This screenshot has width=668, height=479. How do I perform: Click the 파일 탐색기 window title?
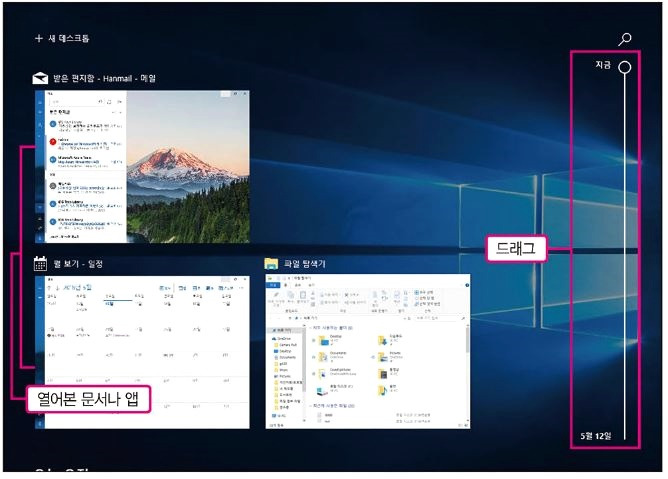pyautogui.click(x=305, y=264)
